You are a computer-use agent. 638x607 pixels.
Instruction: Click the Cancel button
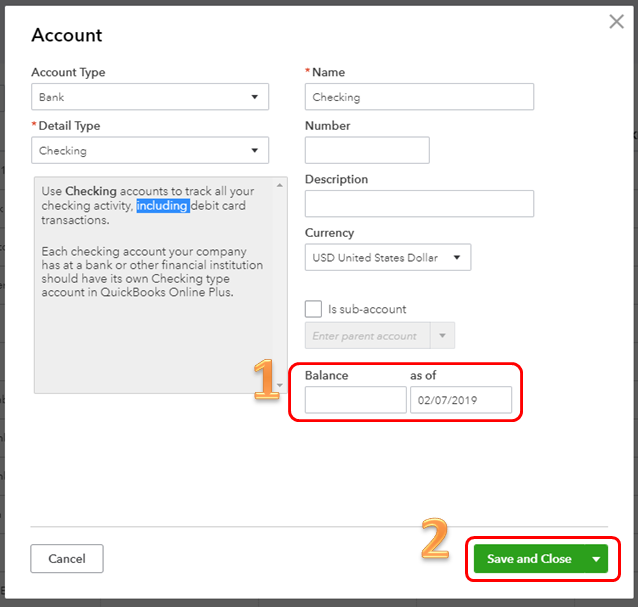coord(67,559)
